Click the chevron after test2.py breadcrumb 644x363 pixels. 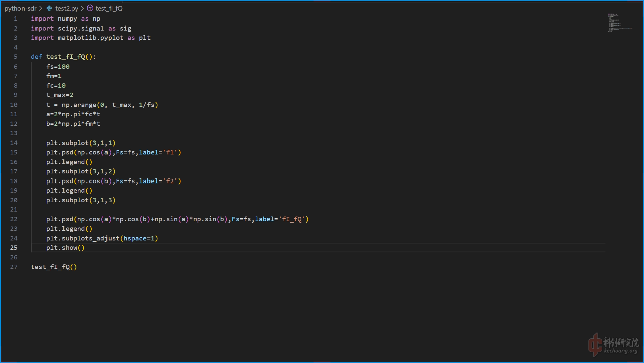(82, 8)
